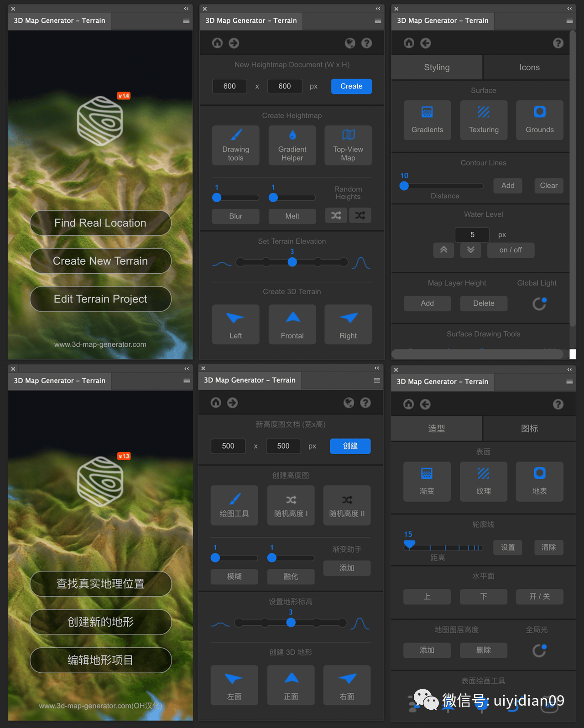Click Create New Terrain button

click(x=100, y=261)
